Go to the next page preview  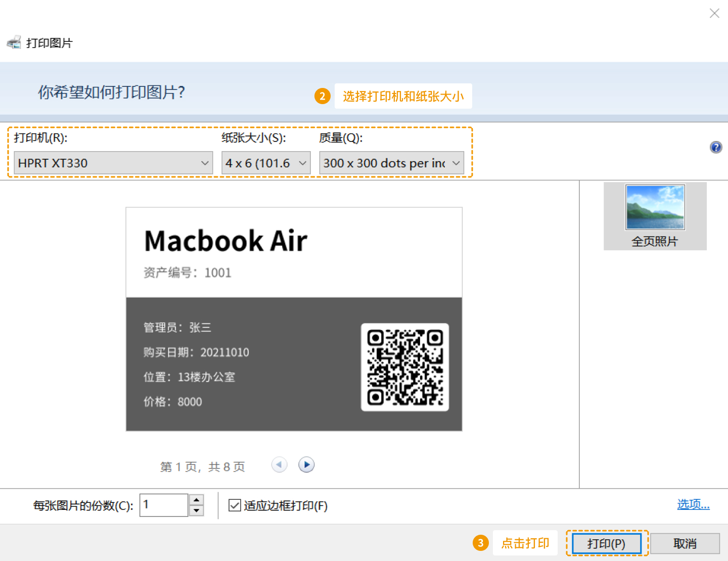tap(306, 464)
